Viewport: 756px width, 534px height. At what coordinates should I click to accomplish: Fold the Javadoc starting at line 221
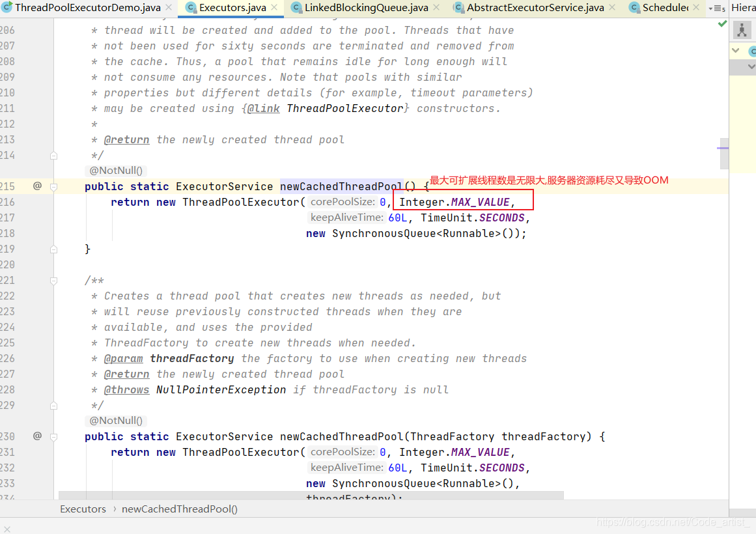click(53, 281)
